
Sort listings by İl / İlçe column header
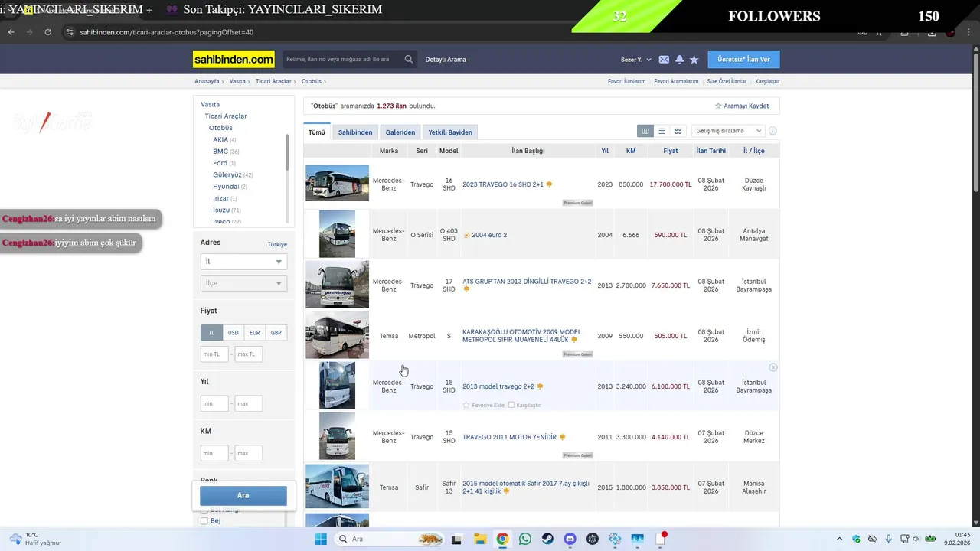pyautogui.click(x=754, y=151)
